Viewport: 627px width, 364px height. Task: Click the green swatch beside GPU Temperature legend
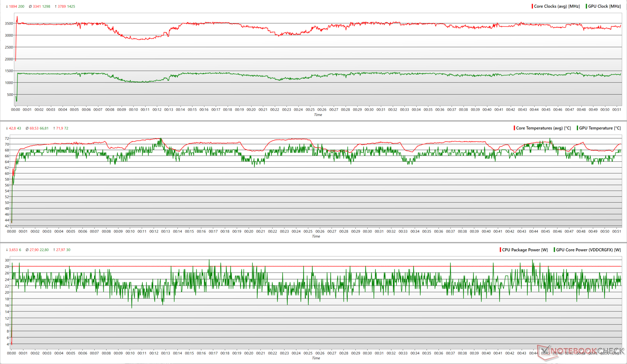[577, 128]
